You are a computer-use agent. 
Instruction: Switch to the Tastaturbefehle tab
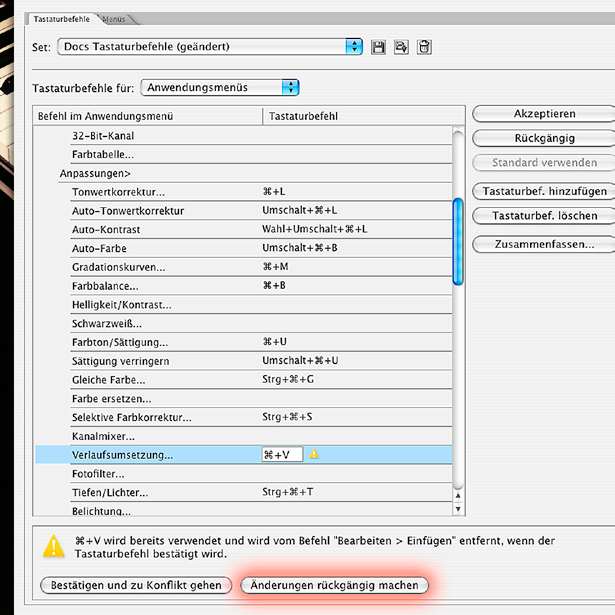coord(62,19)
